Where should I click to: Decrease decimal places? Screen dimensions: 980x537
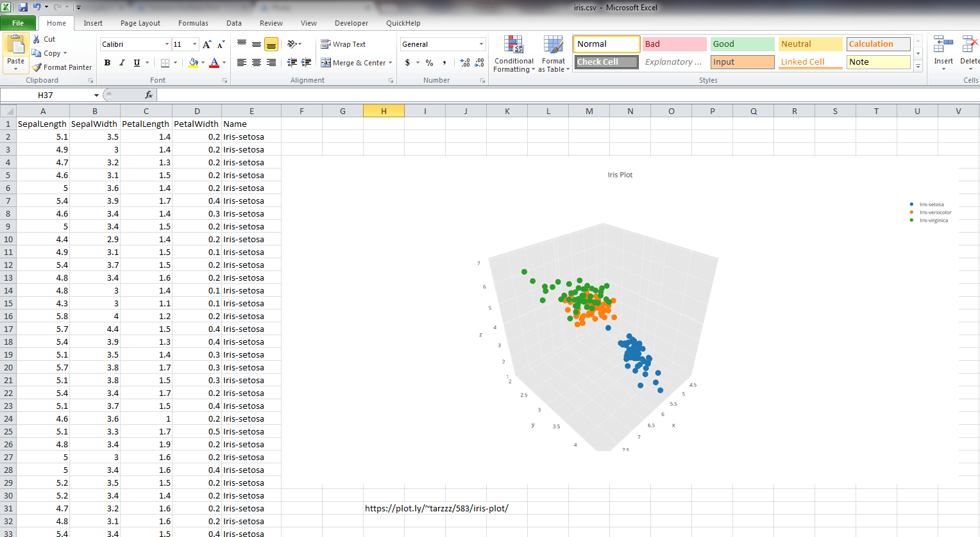[x=480, y=63]
